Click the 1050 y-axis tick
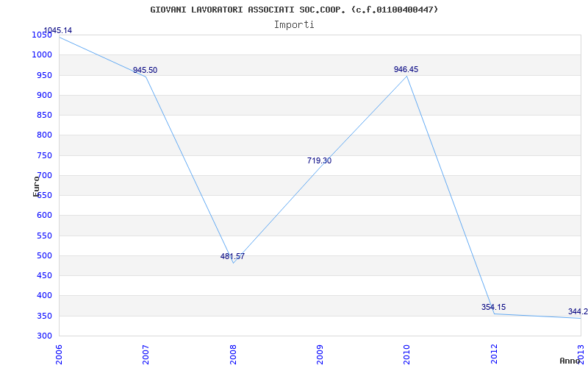 pos(42,35)
